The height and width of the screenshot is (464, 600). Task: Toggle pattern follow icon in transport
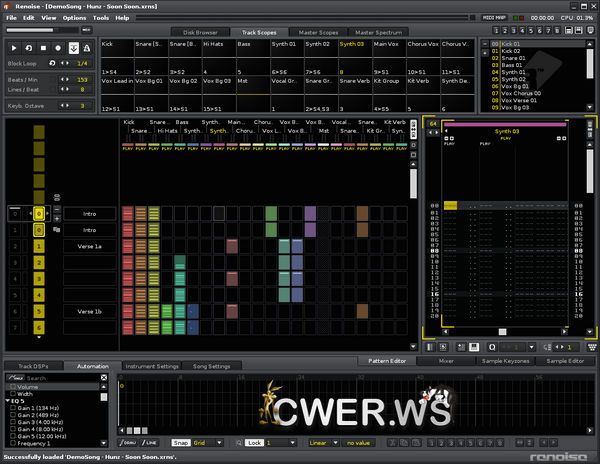(74, 47)
